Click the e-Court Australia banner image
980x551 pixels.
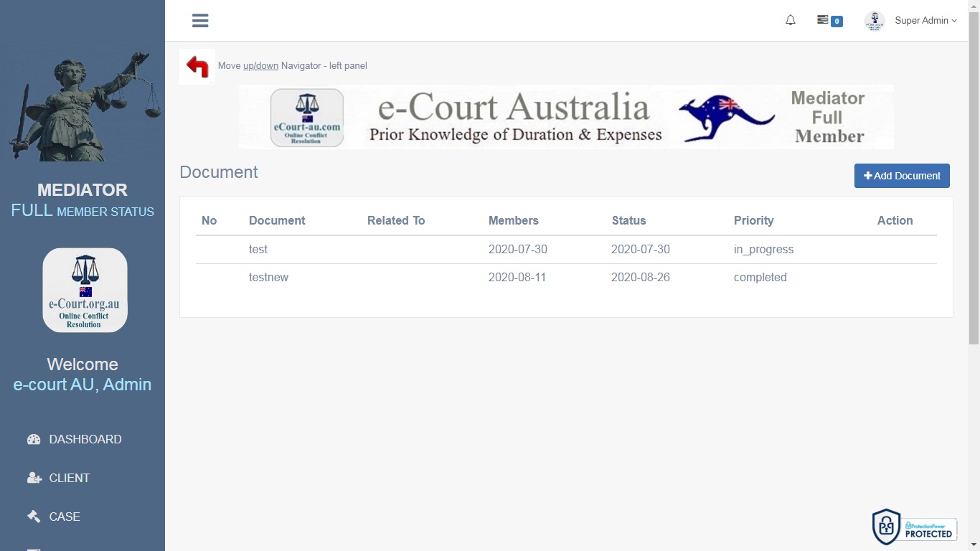pyautogui.click(x=566, y=117)
